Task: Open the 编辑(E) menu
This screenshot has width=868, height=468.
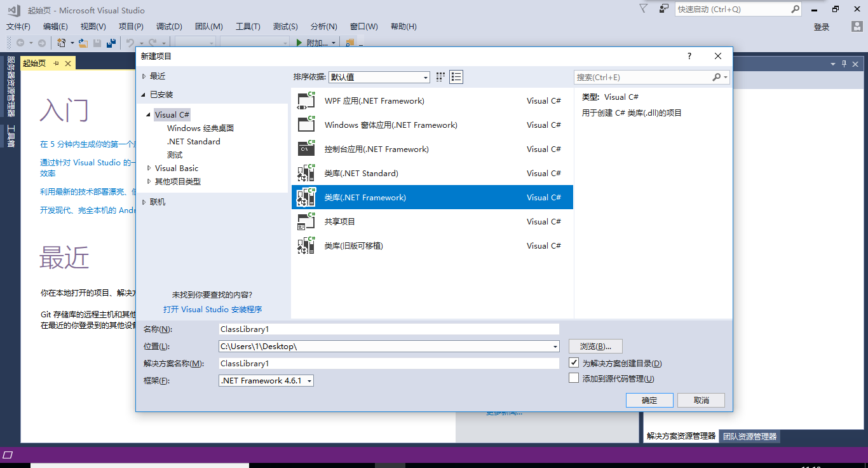Action: click(x=55, y=27)
